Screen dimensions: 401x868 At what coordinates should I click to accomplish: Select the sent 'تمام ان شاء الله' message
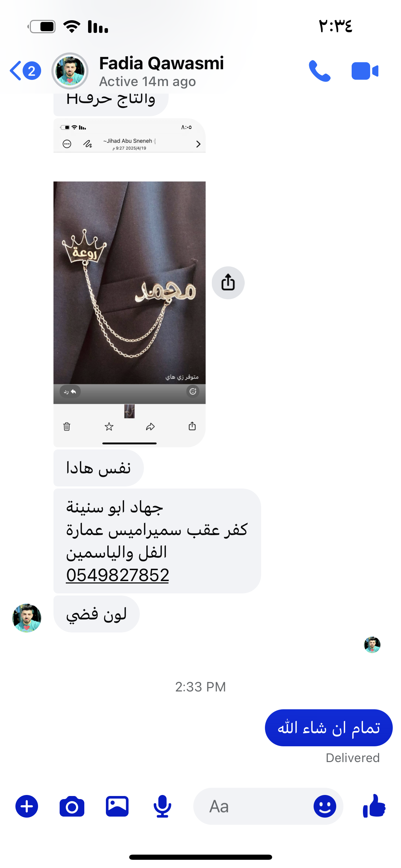coord(329,728)
